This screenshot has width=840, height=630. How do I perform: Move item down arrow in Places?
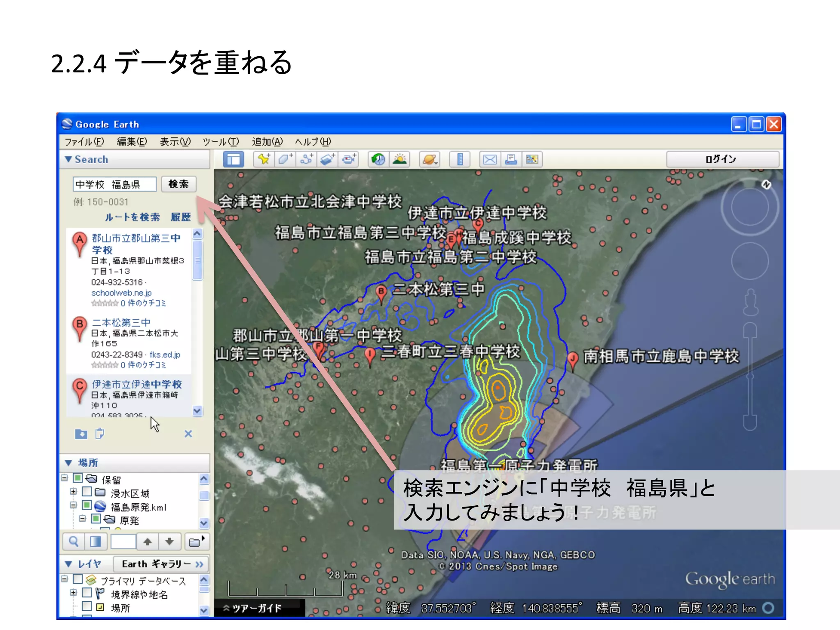point(169,542)
